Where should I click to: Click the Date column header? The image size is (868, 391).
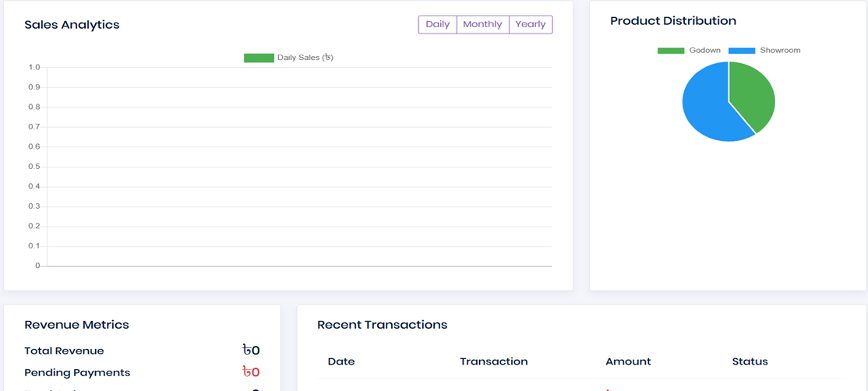341,361
